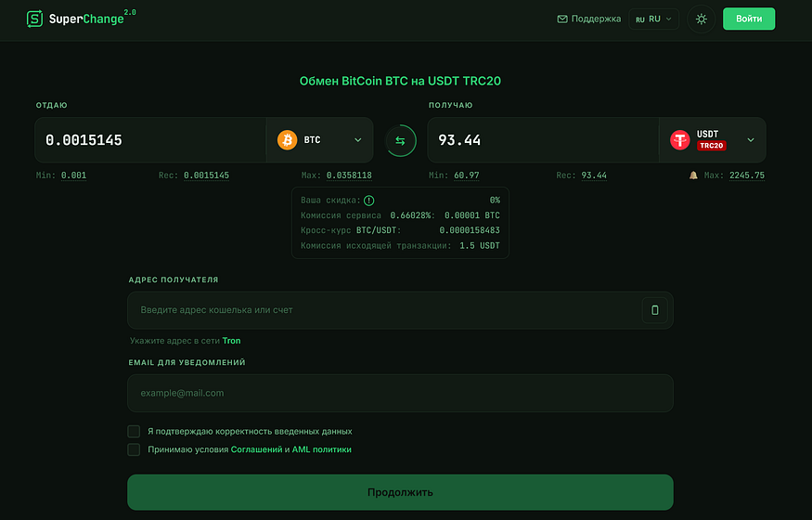Click the orange Bitcoin coin icon
This screenshot has width=812, height=520.
pos(287,140)
